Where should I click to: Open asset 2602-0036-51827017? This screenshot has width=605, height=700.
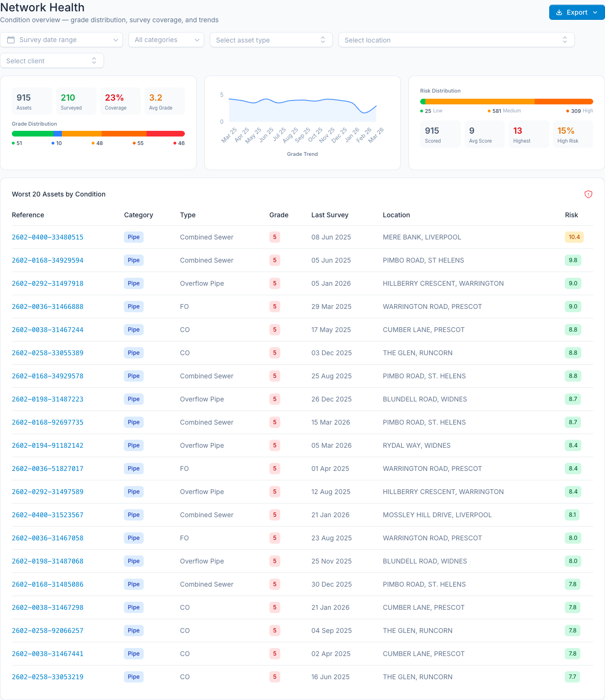(48, 469)
